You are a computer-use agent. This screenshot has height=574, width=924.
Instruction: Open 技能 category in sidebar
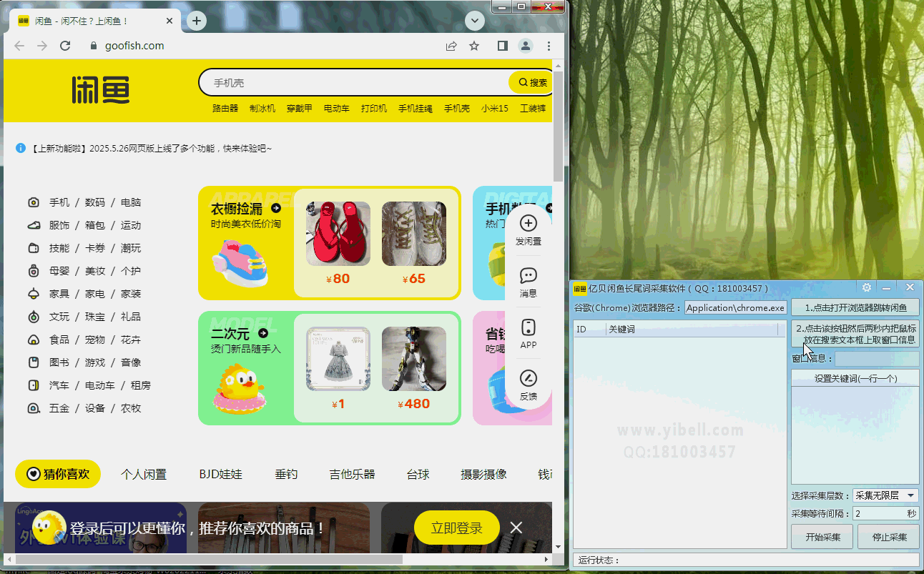(x=59, y=248)
